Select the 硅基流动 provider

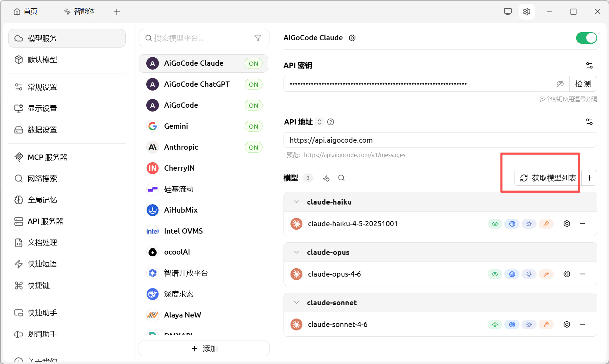coord(203,189)
